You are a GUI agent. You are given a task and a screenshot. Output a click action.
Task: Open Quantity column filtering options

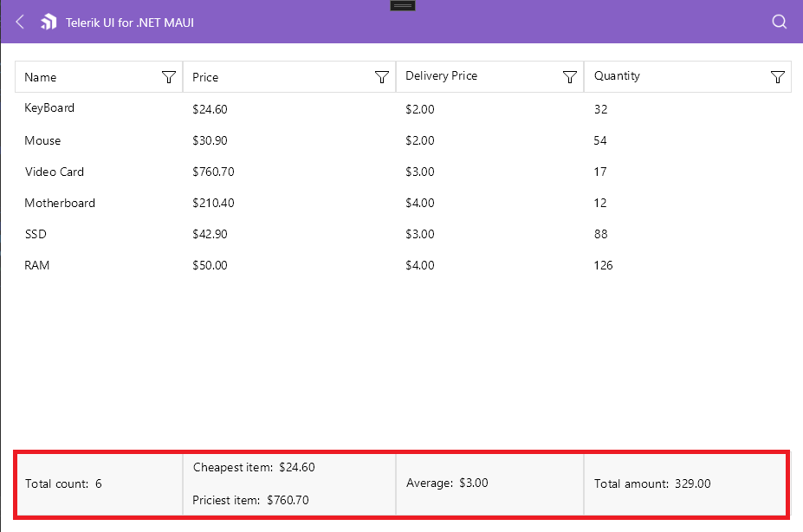point(777,77)
